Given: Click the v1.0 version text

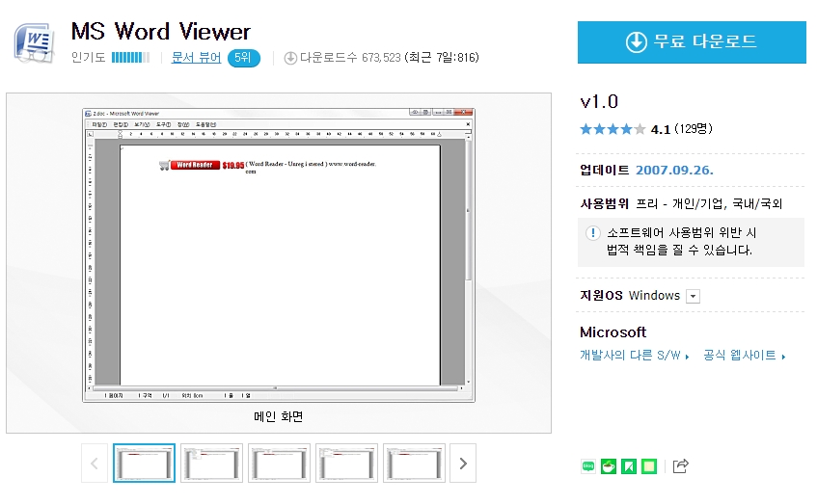Looking at the screenshot, I should [x=599, y=101].
